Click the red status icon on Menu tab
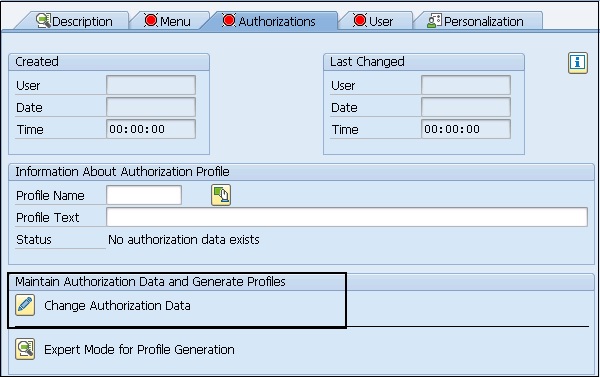 click(151, 20)
